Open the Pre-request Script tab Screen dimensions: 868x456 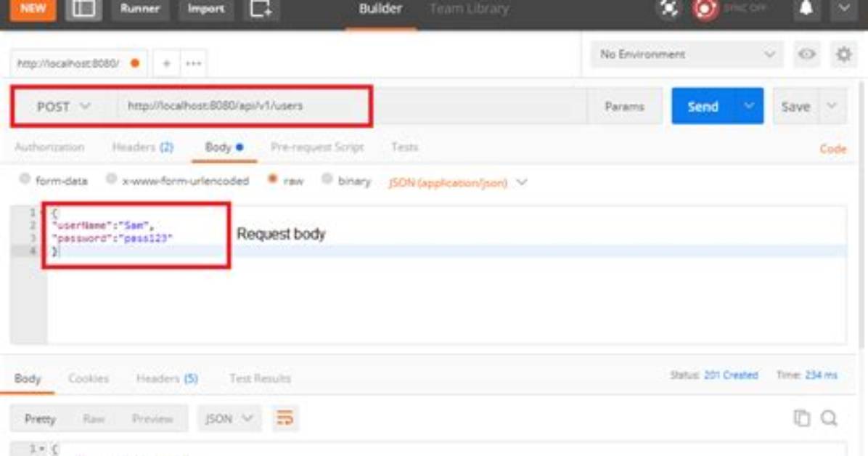[x=317, y=147]
